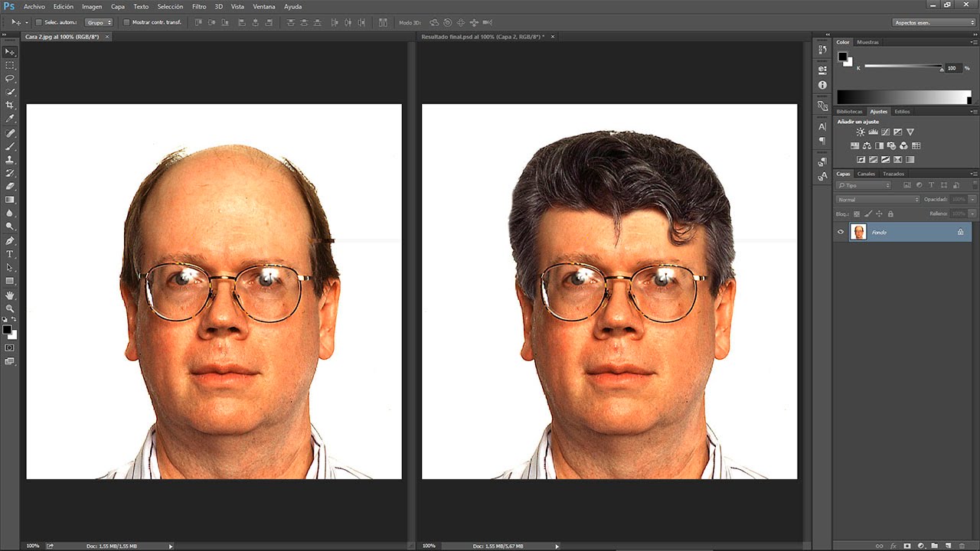The width and height of the screenshot is (980, 551).
Task: Select the Dodge tool
Action: click(x=10, y=227)
